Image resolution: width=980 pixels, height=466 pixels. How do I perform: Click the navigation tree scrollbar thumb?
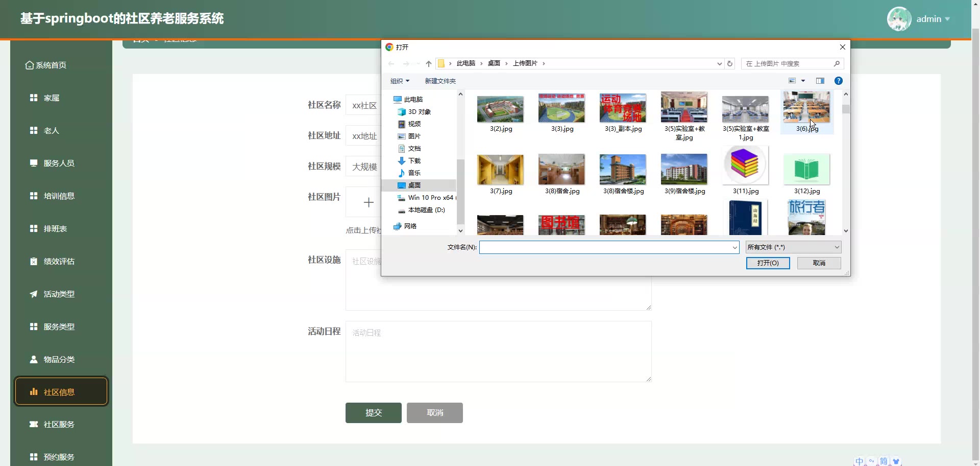[x=460, y=192]
